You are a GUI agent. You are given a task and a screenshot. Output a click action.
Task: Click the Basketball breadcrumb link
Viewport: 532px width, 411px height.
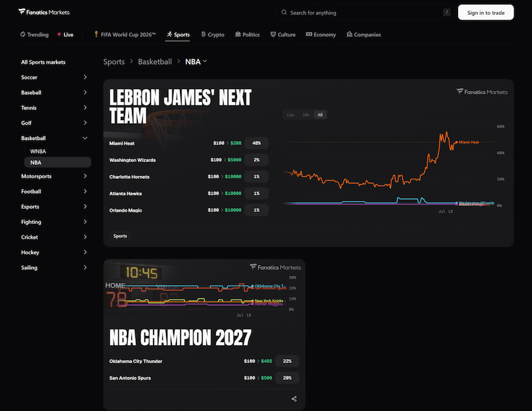(x=155, y=62)
